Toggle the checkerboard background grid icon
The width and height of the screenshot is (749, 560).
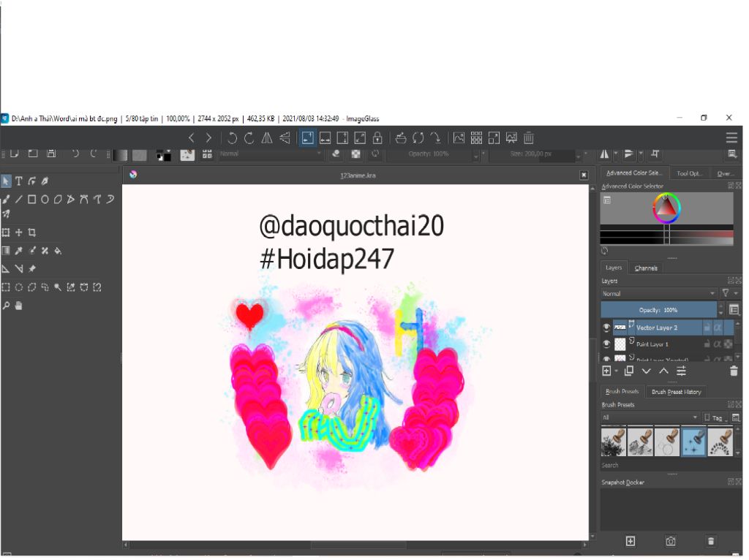pyautogui.click(x=477, y=138)
